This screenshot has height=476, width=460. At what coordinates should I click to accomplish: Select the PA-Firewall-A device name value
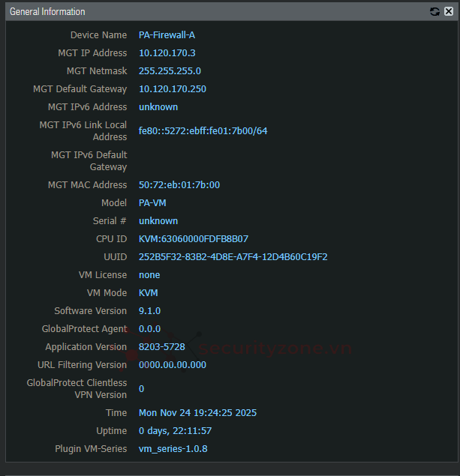pyautogui.click(x=167, y=35)
